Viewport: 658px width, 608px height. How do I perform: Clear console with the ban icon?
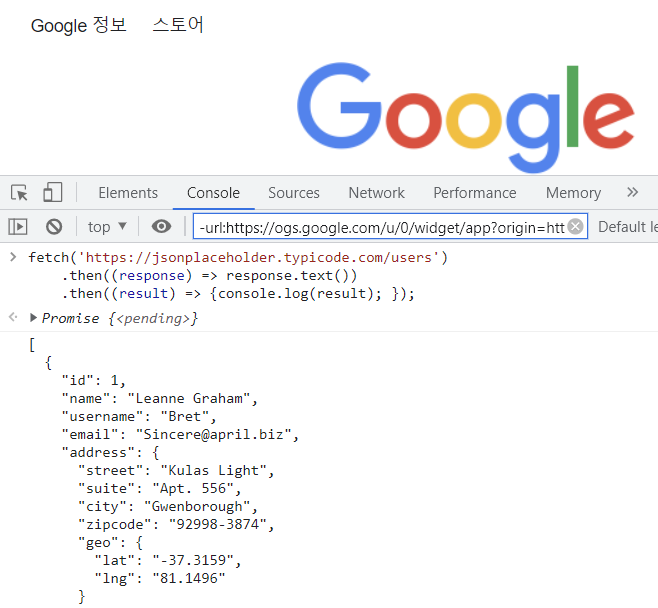click(x=54, y=227)
